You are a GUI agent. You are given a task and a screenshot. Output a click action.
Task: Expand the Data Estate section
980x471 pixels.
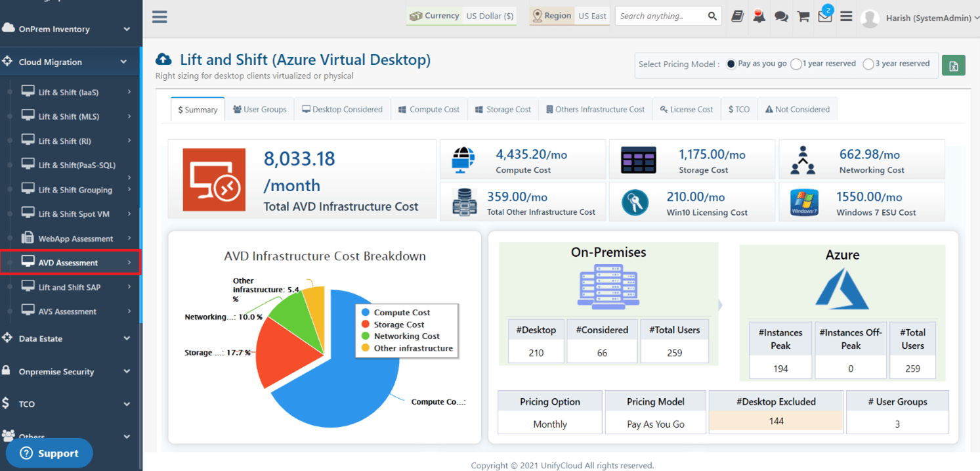pyautogui.click(x=70, y=338)
